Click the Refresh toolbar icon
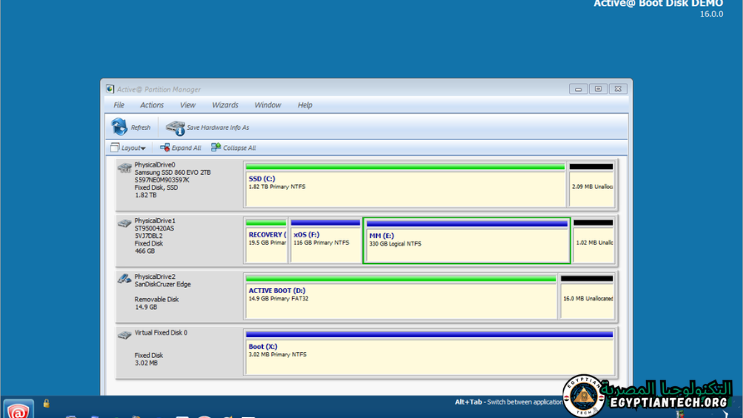This screenshot has height=418, width=743. (x=119, y=127)
